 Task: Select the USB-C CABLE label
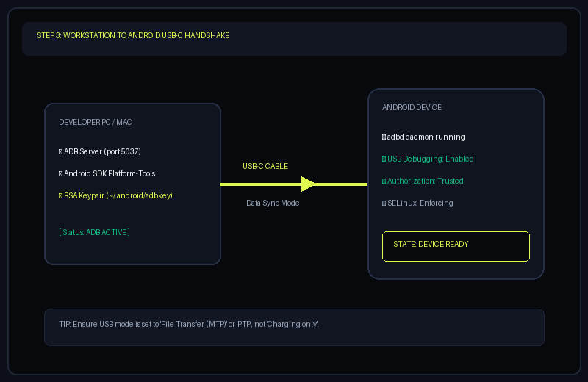point(265,167)
